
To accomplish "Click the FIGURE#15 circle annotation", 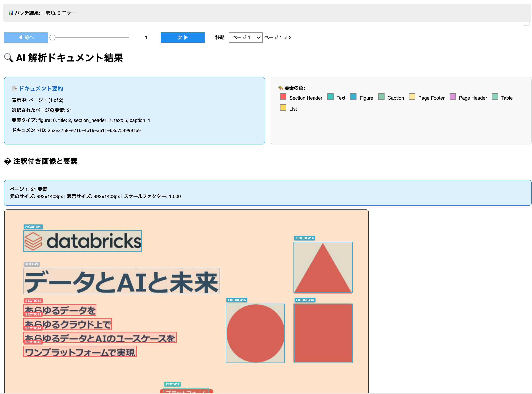I will pos(255,333).
